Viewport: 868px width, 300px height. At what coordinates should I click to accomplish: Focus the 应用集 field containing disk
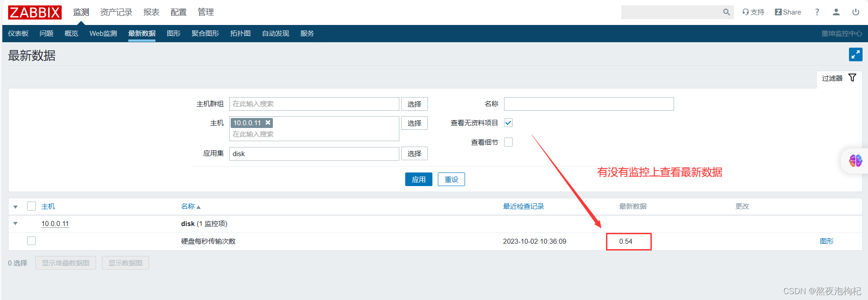[x=314, y=154]
